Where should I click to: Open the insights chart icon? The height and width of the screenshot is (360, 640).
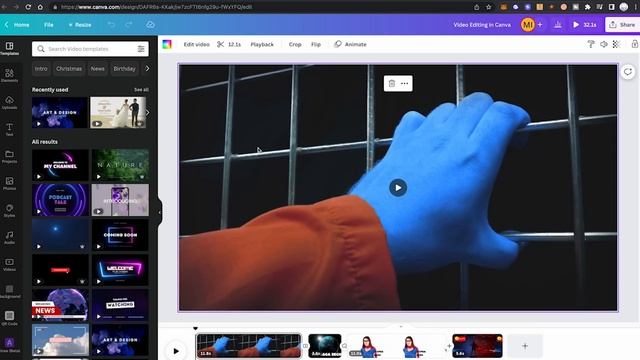[558, 25]
